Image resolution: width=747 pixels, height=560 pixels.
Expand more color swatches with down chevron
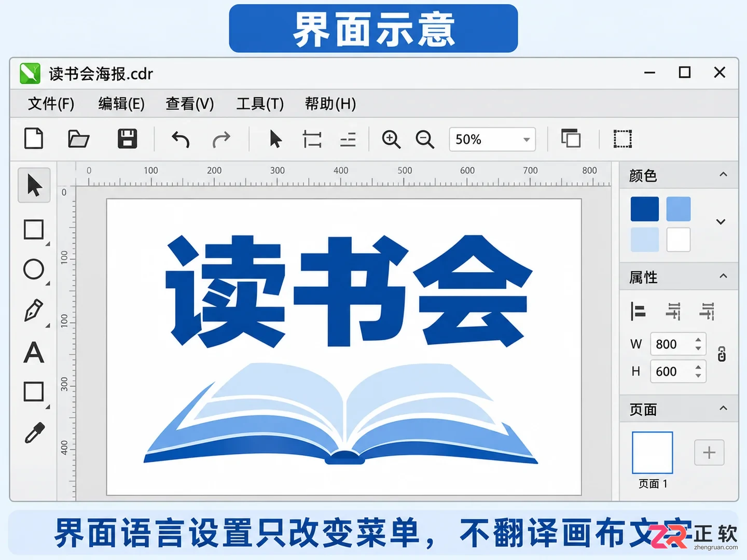point(721,222)
